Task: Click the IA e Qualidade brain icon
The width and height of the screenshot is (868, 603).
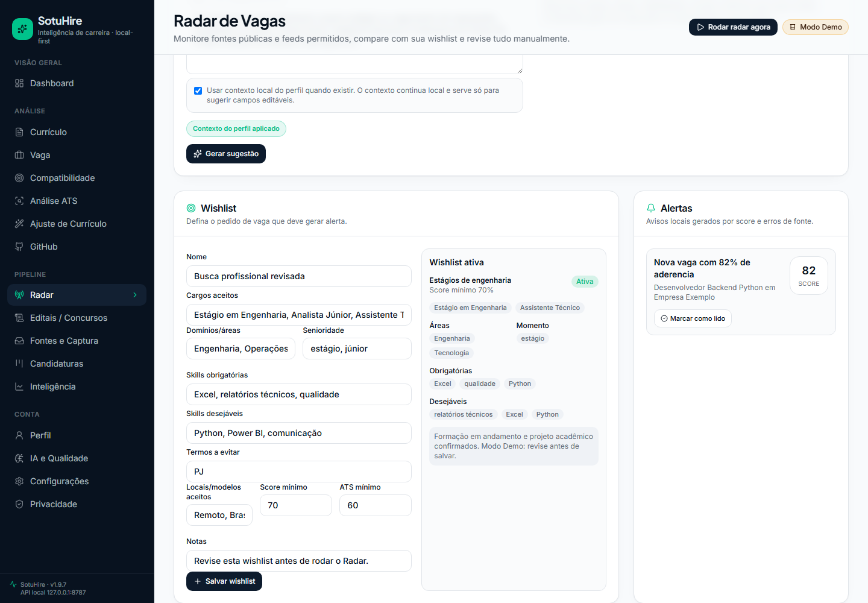Action: coord(19,458)
